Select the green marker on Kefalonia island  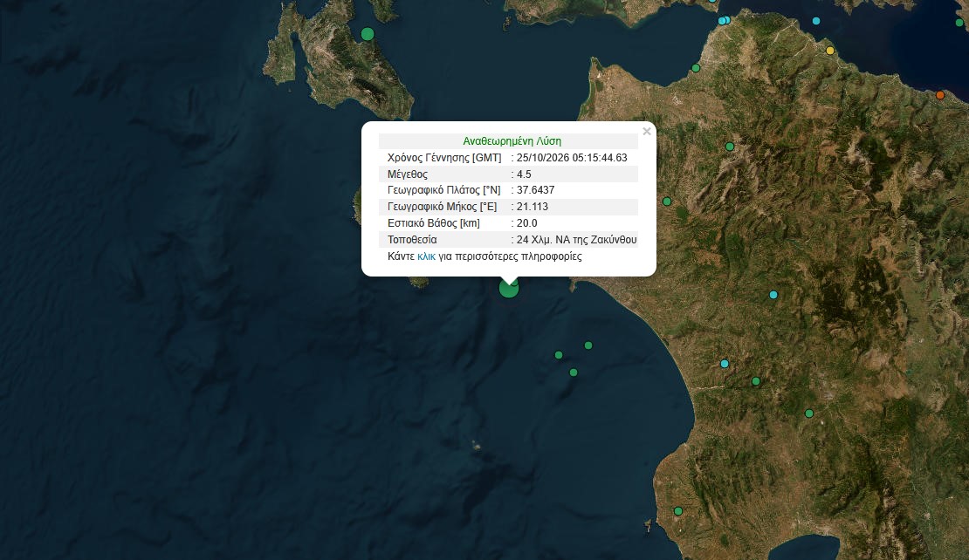(x=368, y=34)
